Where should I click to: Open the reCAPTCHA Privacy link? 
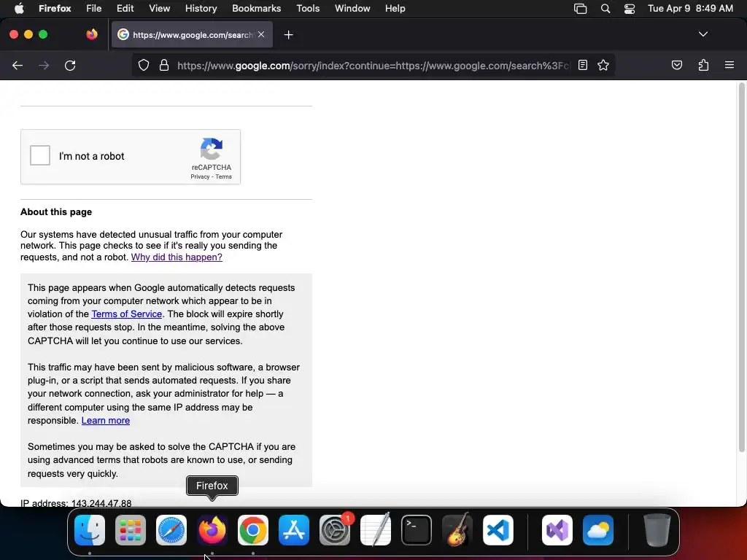point(200,176)
